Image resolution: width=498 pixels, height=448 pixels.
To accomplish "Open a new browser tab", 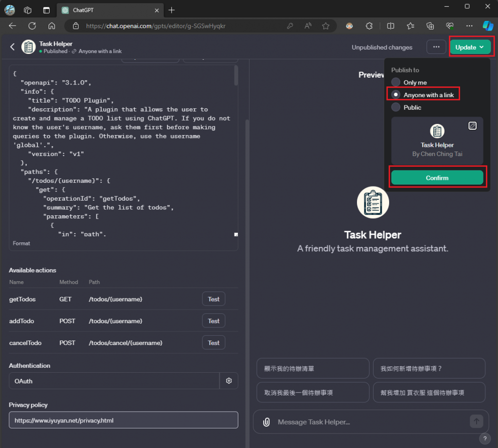I will tap(172, 10).
